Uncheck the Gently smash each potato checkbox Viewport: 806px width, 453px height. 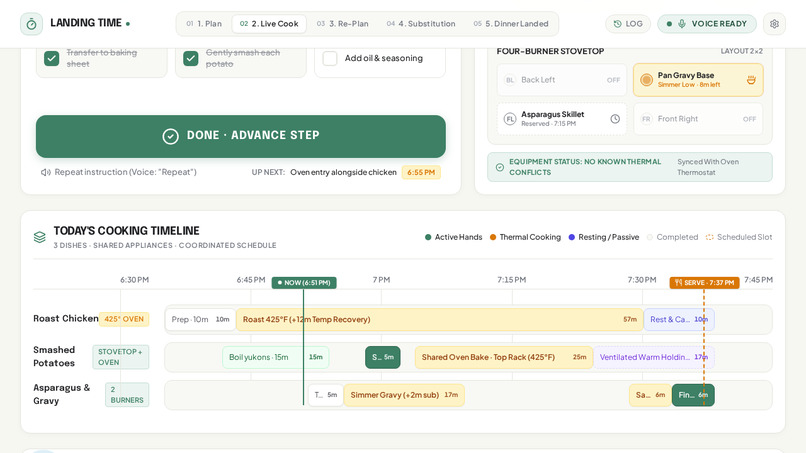pos(191,58)
